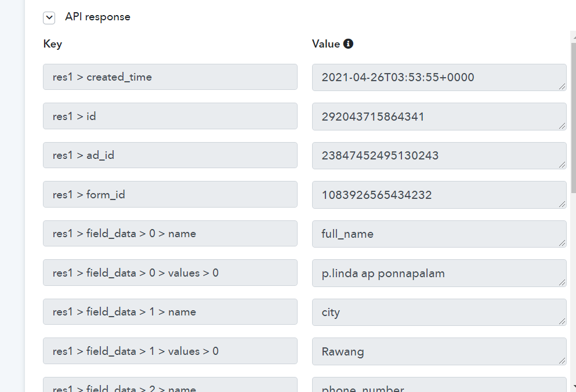This screenshot has height=392, width=576.
Task: Select the ad_id value 23847452495130243
Action: pos(439,156)
